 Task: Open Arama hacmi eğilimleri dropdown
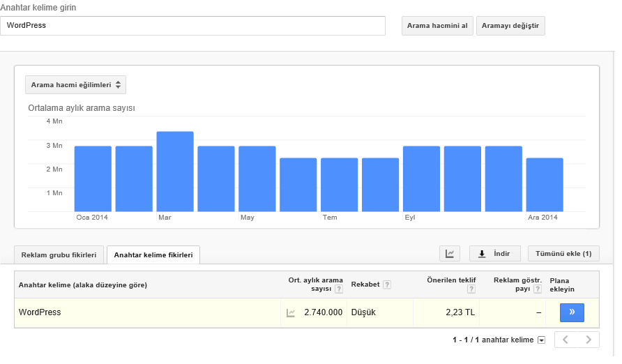click(75, 85)
